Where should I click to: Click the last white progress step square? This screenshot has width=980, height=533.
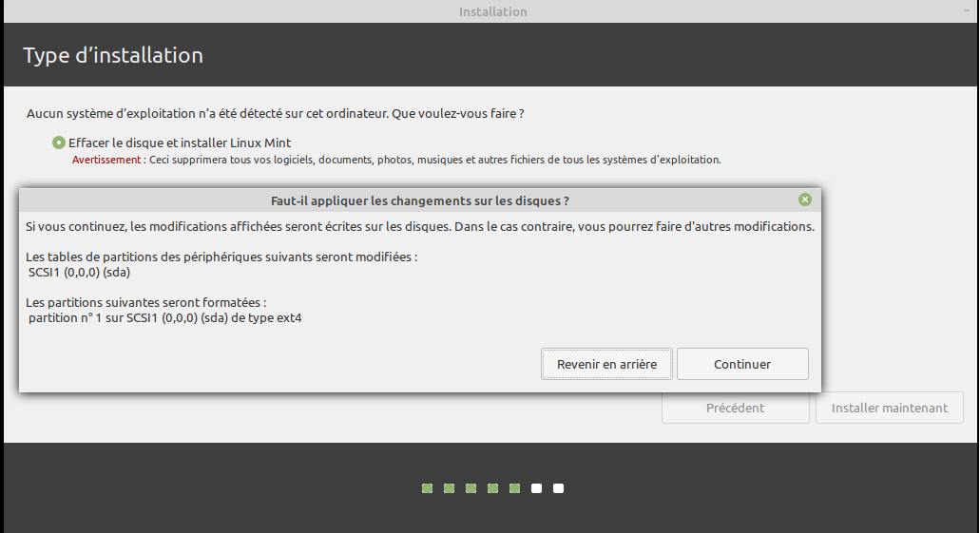(x=559, y=488)
